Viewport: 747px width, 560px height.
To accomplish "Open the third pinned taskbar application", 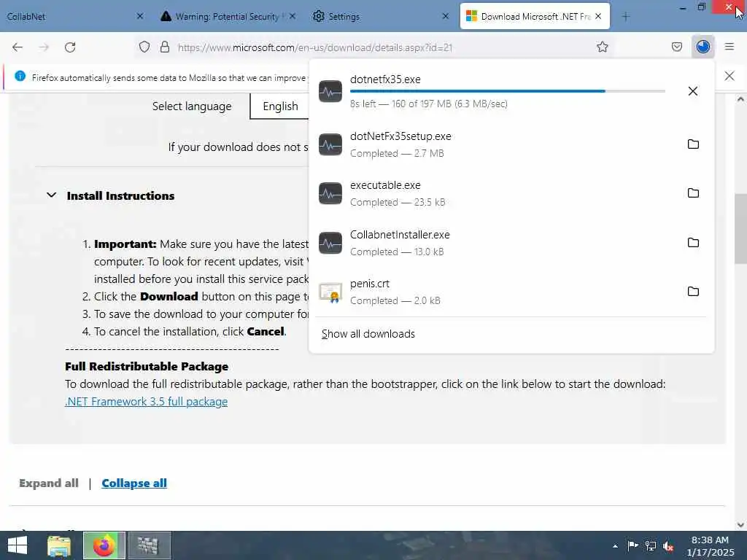I will click(149, 545).
